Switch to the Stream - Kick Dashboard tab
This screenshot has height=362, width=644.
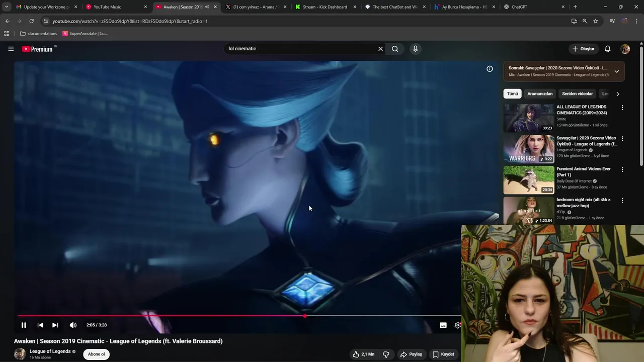coord(325,7)
